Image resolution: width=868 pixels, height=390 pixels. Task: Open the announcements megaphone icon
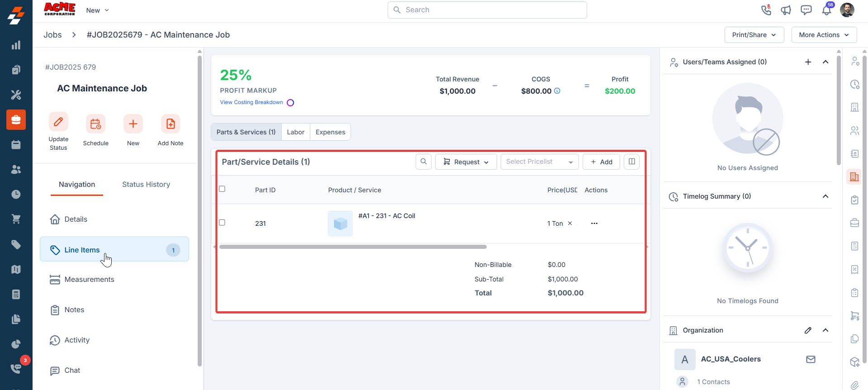(786, 10)
